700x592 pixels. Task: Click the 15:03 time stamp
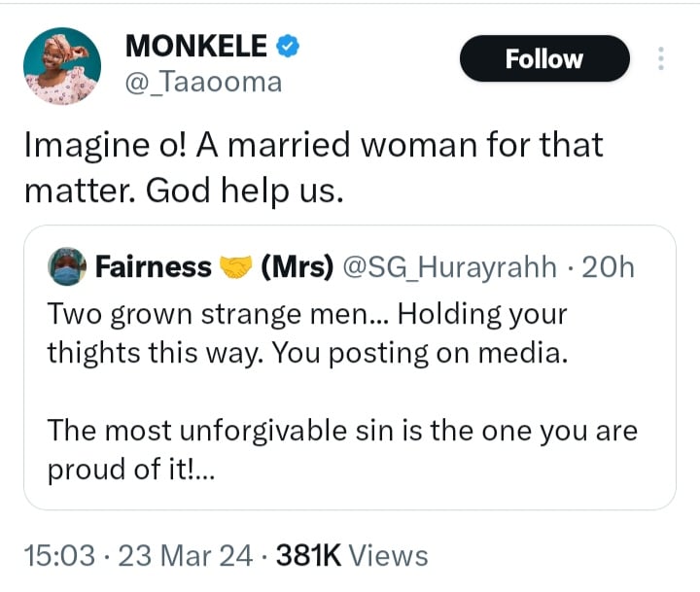(x=58, y=555)
